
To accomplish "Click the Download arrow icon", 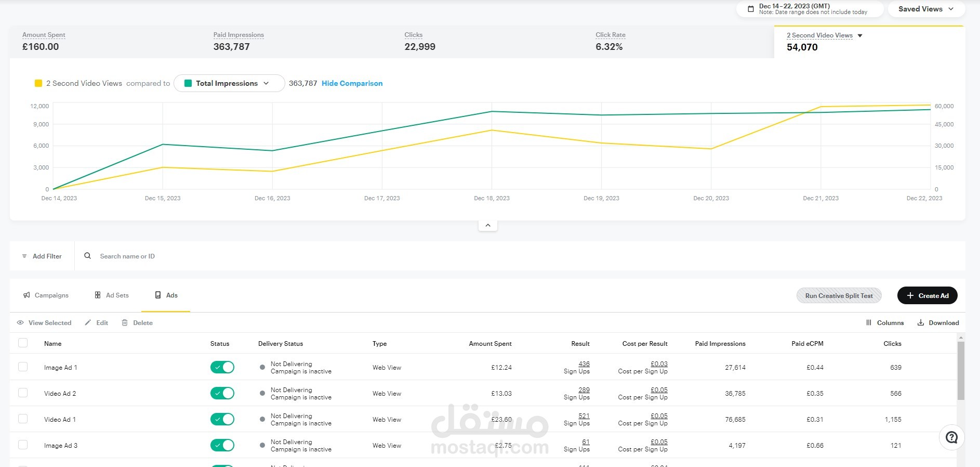I will (921, 323).
